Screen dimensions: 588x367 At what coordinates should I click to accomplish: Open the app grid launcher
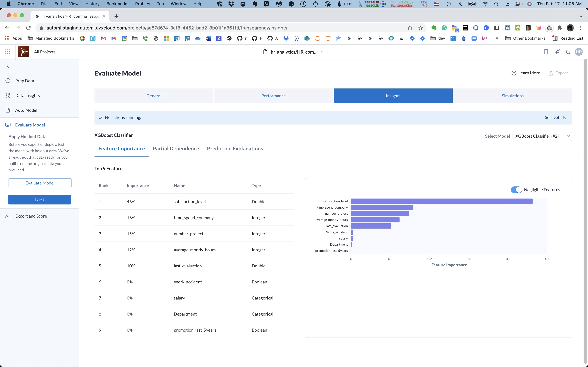click(8, 51)
